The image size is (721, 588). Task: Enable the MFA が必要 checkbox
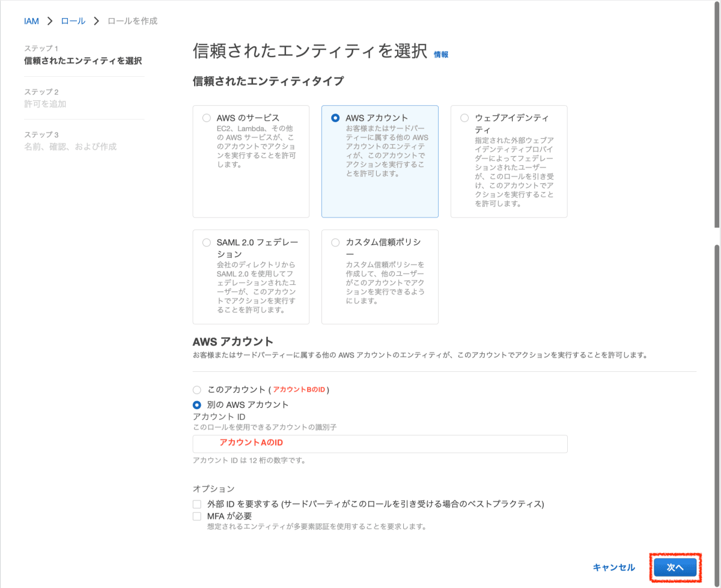pyautogui.click(x=196, y=516)
